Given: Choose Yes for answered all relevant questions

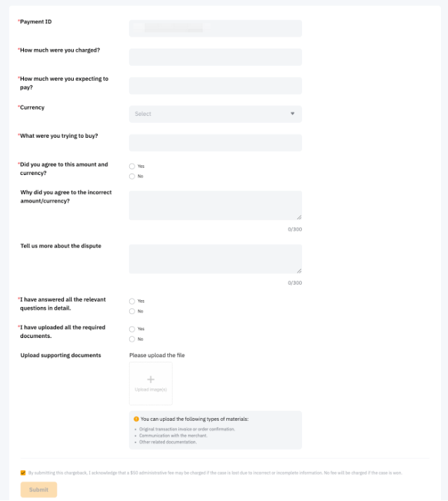Looking at the screenshot, I should pyautogui.click(x=132, y=301).
